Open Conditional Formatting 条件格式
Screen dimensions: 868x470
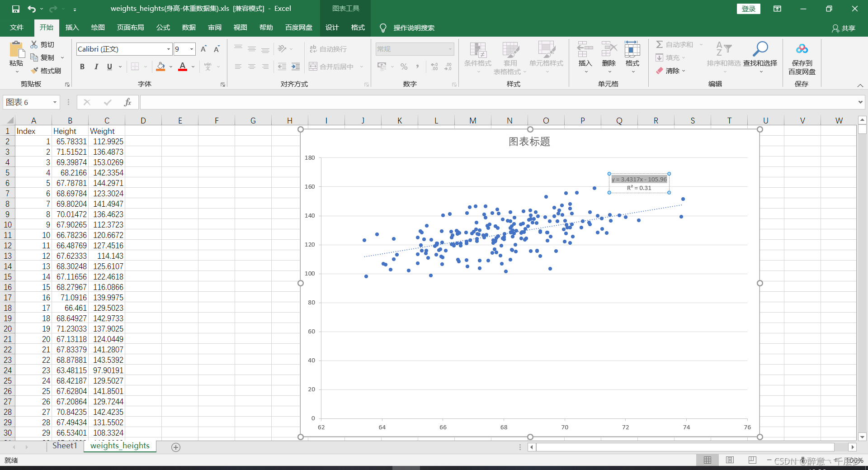(x=478, y=59)
